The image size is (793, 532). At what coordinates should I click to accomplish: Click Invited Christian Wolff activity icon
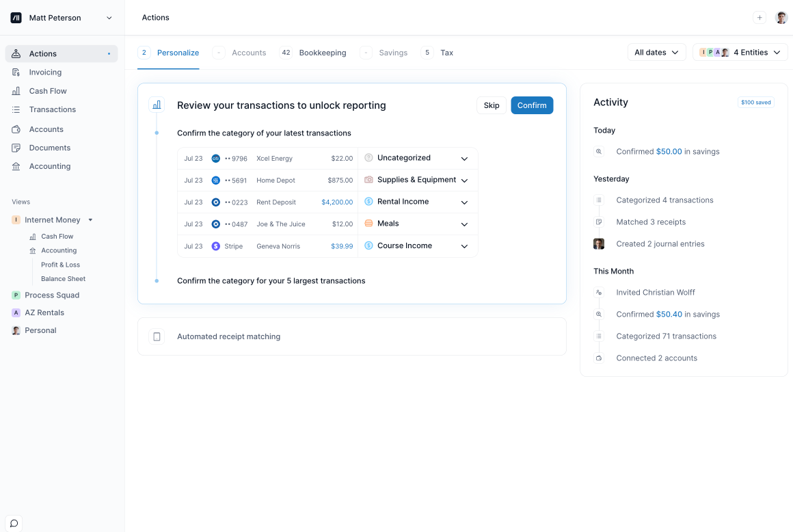(x=599, y=292)
